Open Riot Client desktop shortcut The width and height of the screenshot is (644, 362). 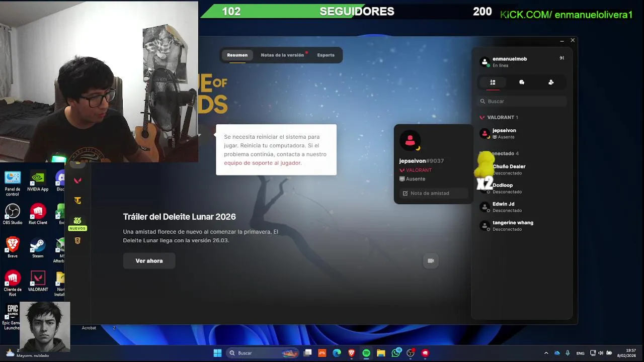coord(38,215)
